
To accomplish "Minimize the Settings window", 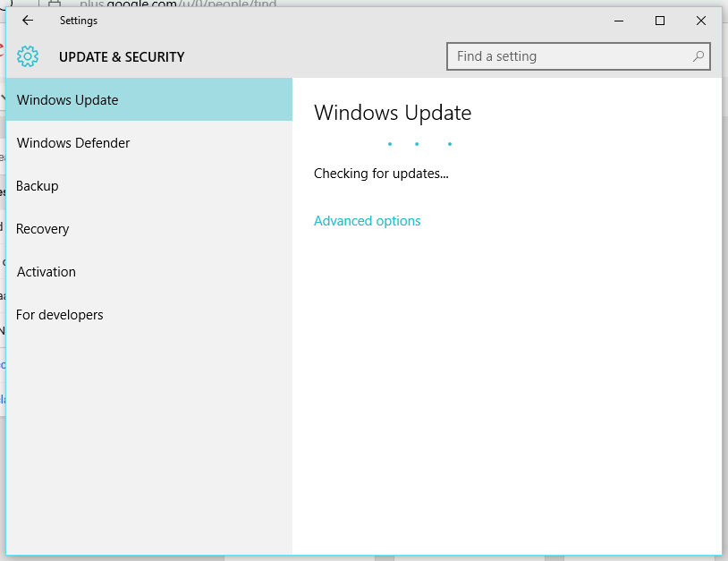I will [618, 21].
